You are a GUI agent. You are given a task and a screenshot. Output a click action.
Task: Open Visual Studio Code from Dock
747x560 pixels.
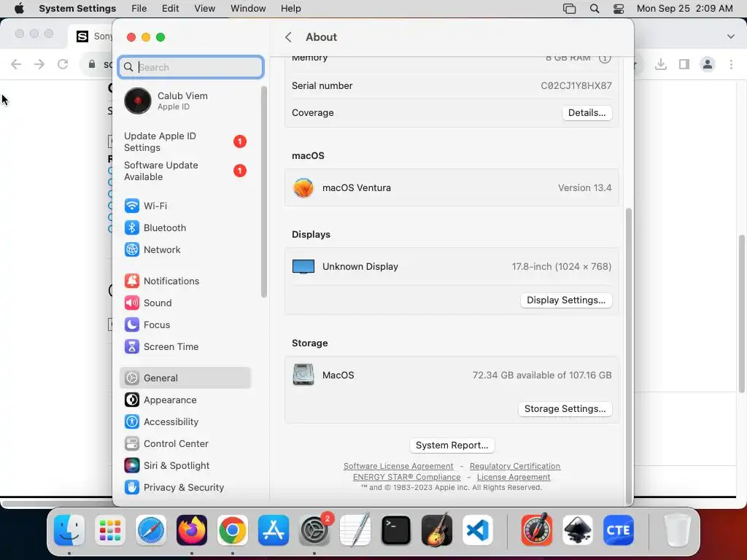[x=478, y=530]
